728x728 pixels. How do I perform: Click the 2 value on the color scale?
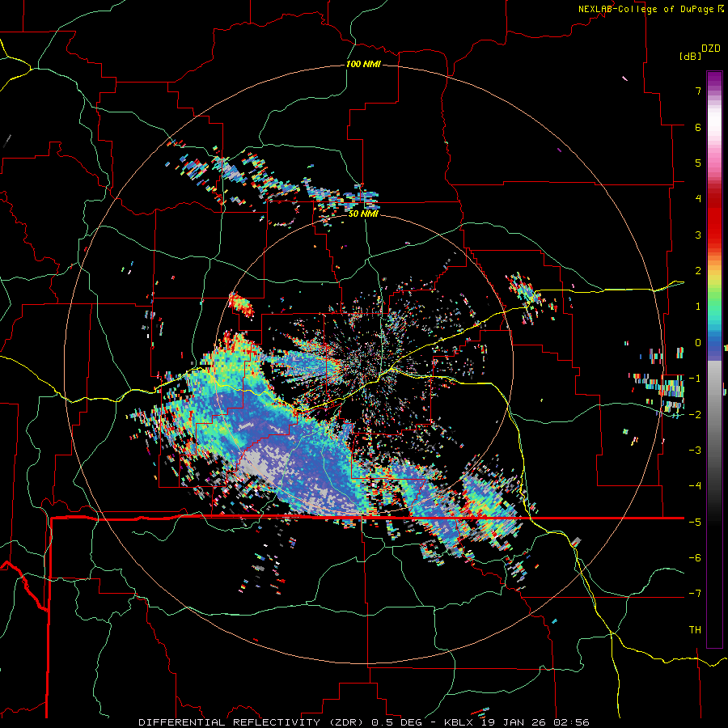698,271
